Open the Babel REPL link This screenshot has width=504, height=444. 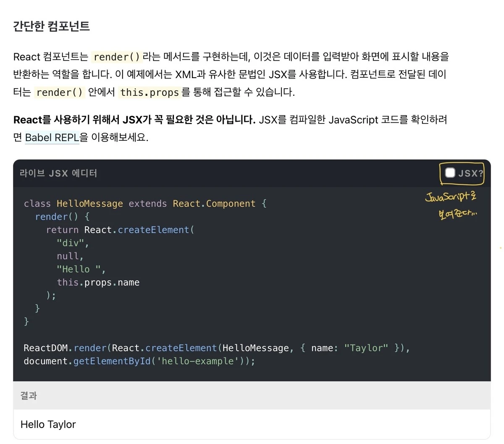pos(52,137)
